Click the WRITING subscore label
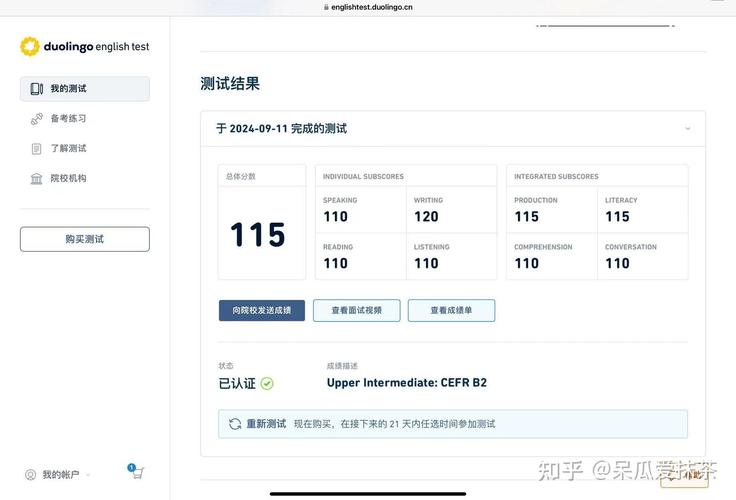This screenshot has width=736, height=500. (x=428, y=200)
